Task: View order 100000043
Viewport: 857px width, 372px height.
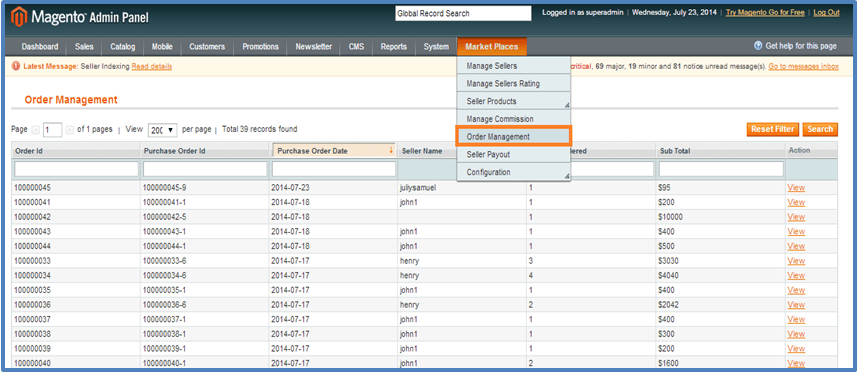Action: click(x=796, y=232)
